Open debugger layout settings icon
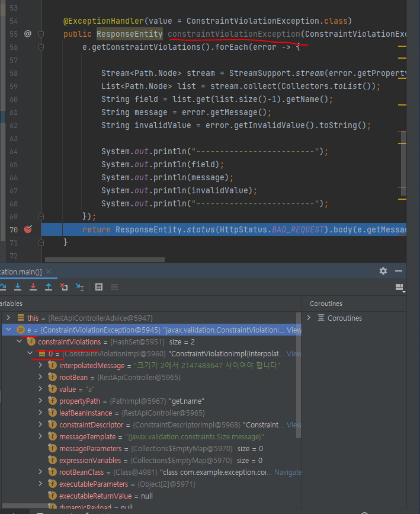 400,288
